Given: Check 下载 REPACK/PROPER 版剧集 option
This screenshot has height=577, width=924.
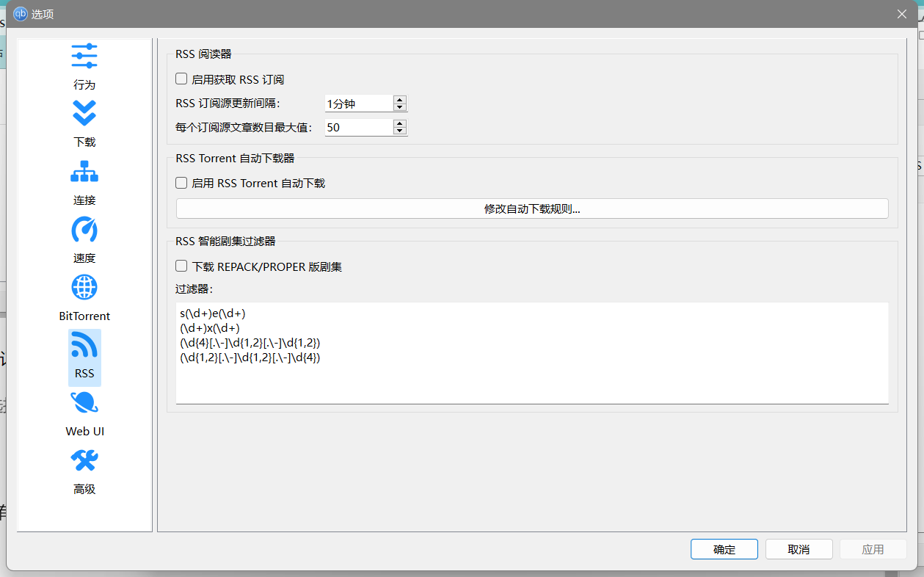Looking at the screenshot, I should (181, 266).
